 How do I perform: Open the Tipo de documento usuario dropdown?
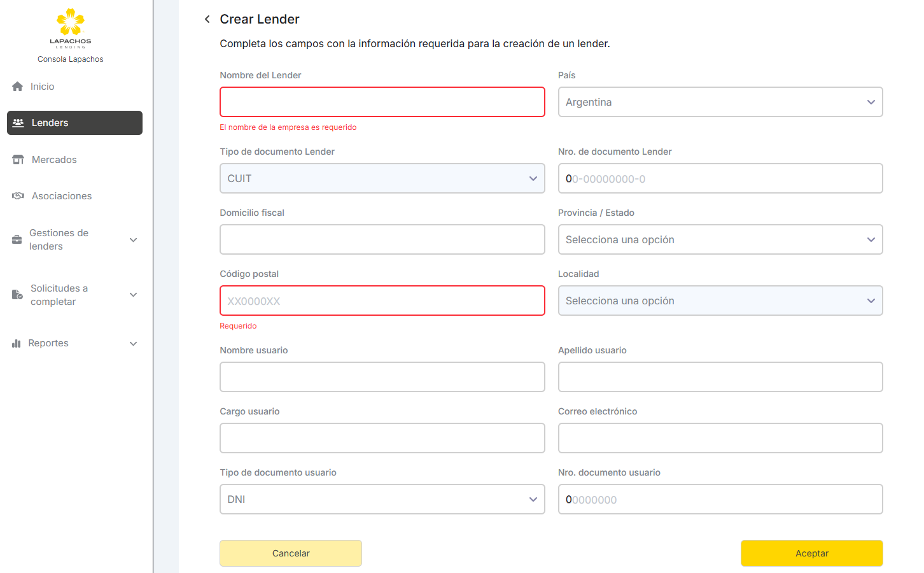(x=382, y=499)
